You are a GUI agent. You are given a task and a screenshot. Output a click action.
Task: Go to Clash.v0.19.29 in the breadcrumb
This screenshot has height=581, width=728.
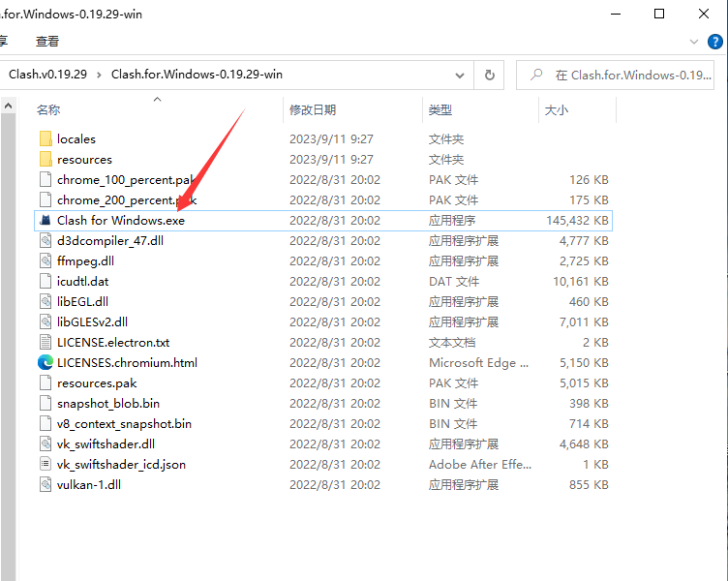coord(47,75)
